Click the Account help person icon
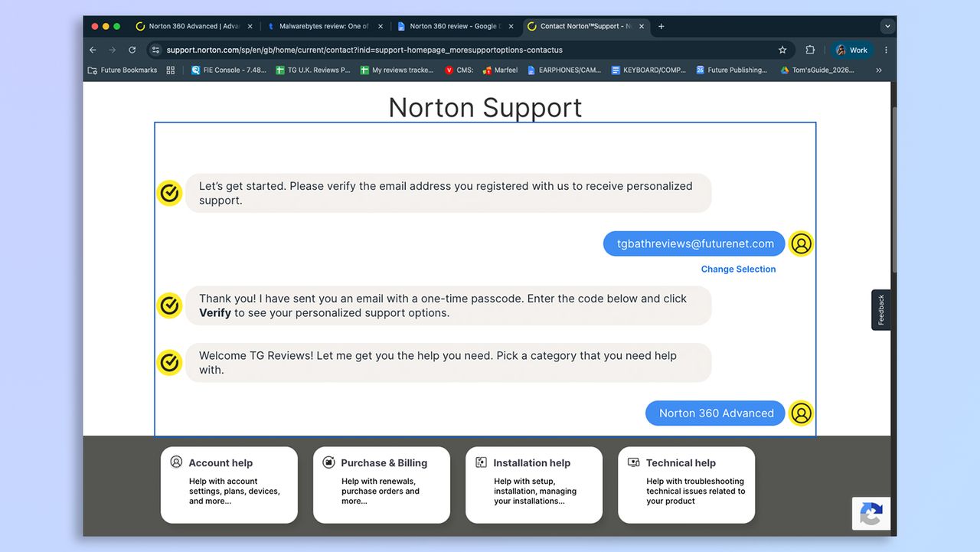The width and height of the screenshot is (980, 552). click(176, 462)
